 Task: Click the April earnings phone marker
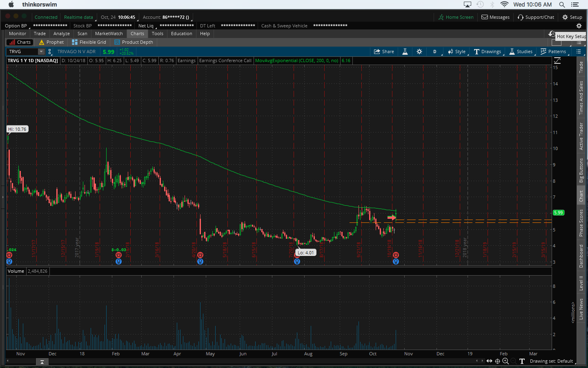coord(200,255)
